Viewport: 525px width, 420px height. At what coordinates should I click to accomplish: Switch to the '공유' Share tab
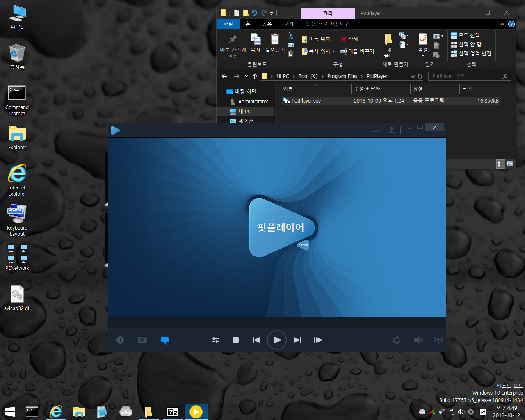pyautogui.click(x=267, y=24)
